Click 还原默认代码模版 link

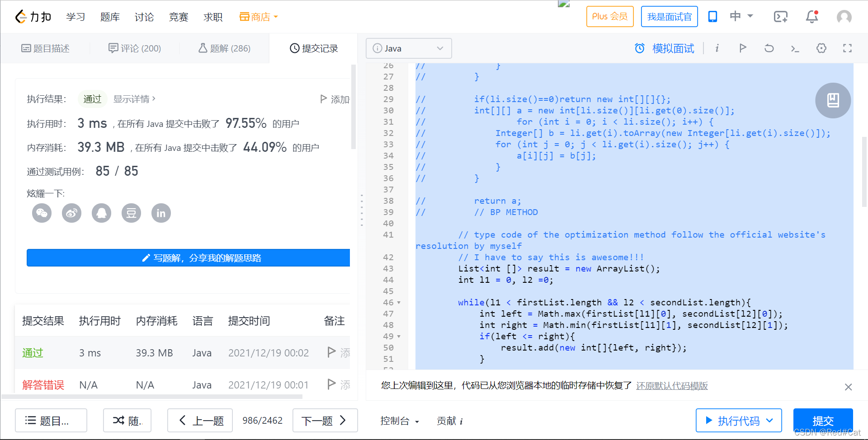(672, 386)
